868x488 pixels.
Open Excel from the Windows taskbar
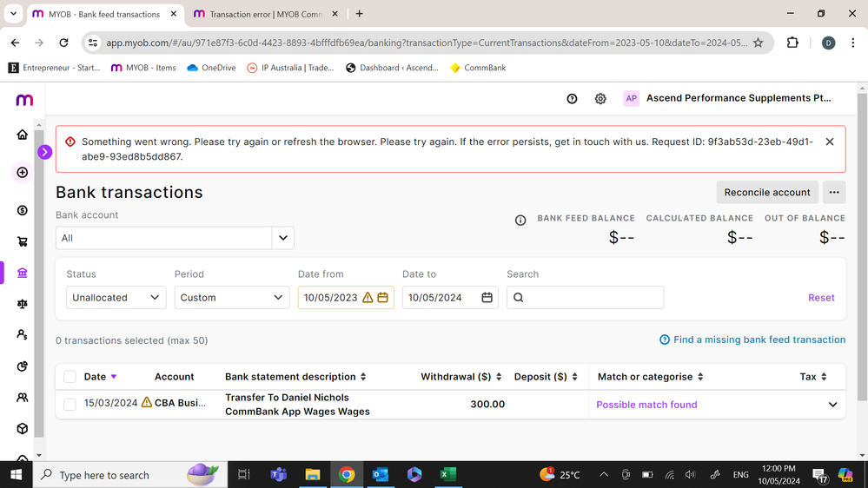click(447, 475)
